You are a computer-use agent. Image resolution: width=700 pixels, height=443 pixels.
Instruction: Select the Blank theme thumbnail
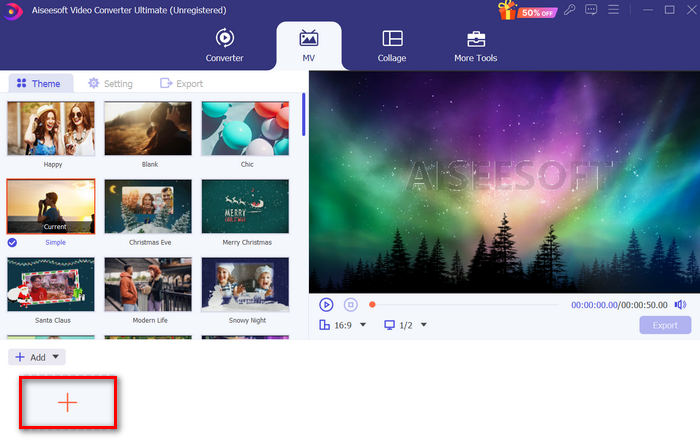pos(148,129)
